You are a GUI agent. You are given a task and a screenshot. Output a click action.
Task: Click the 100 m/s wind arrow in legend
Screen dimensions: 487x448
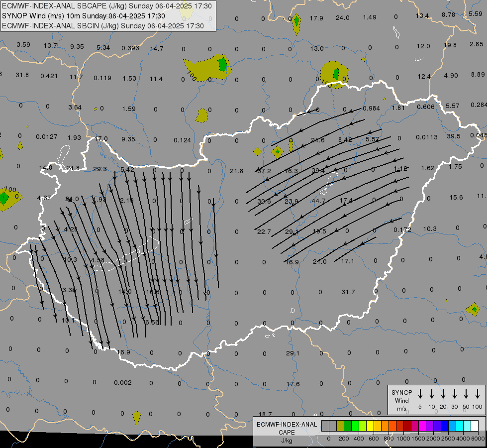coord(478,394)
